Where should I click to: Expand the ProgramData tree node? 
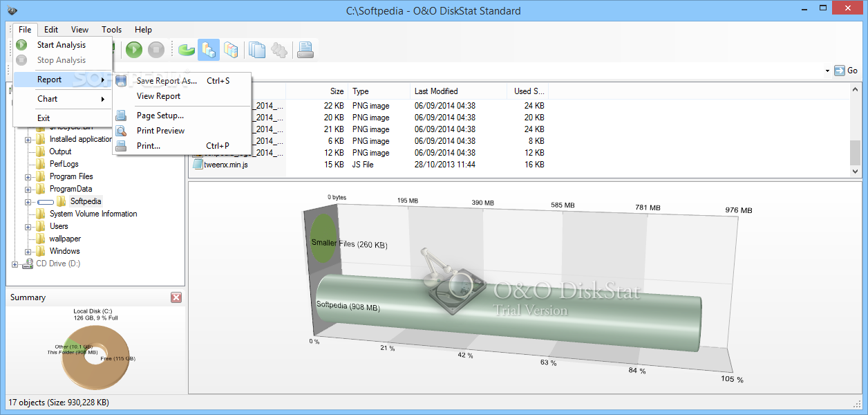(28, 189)
